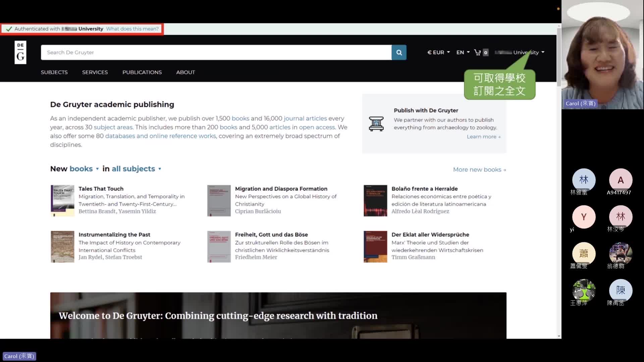Click the 'subject areas' link
The width and height of the screenshot is (644, 362).
pyautogui.click(x=113, y=127)
